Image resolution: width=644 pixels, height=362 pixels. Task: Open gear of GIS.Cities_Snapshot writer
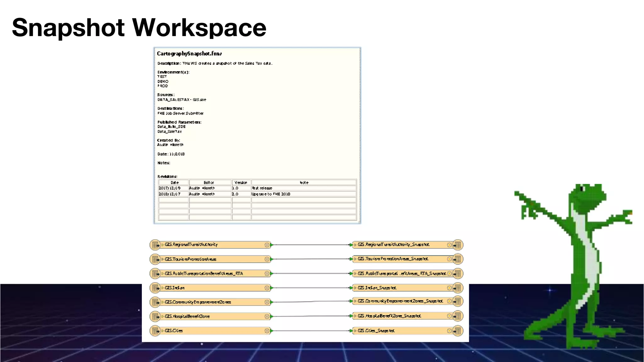tap(449, 331)
